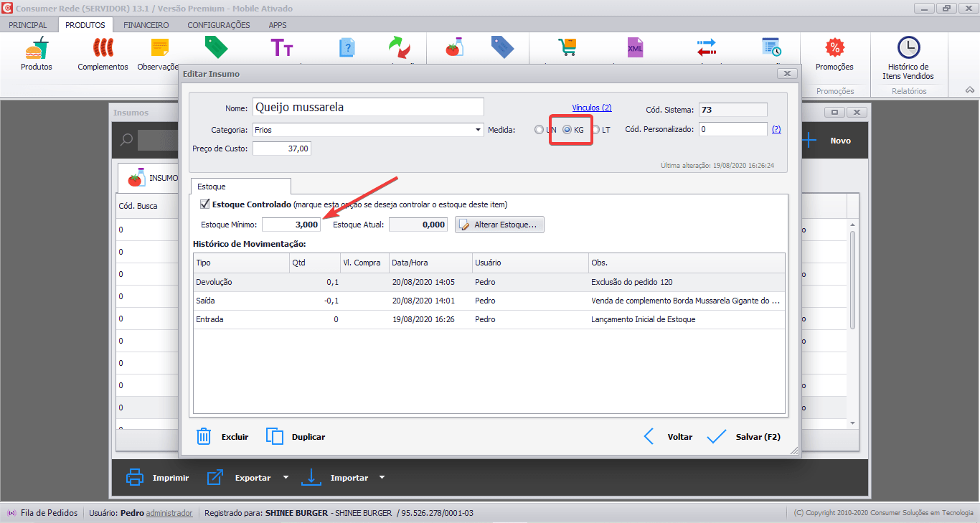This screenshot has width=980, height=523.
Task: Open Promoções percent badge icon
Action: pyautogui.click(x=834, y=48)
